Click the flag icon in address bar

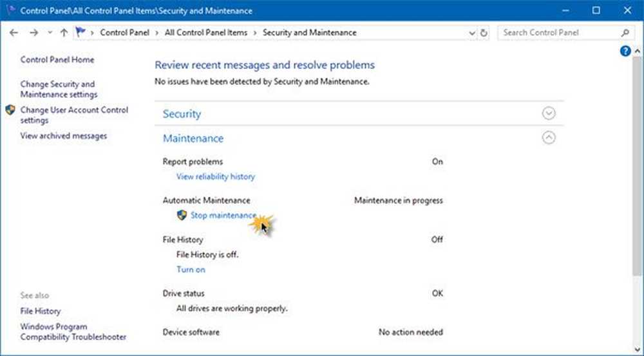(81, 32)
